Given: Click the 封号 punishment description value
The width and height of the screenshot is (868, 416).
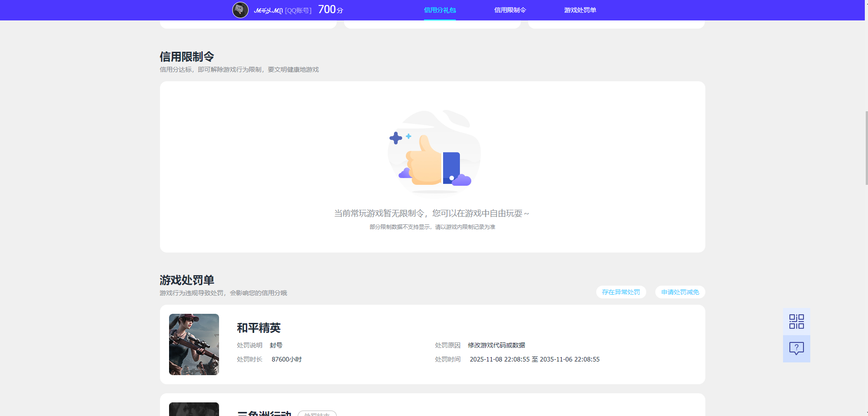Looking at the screenshot, I should click(x=277, y=345).
